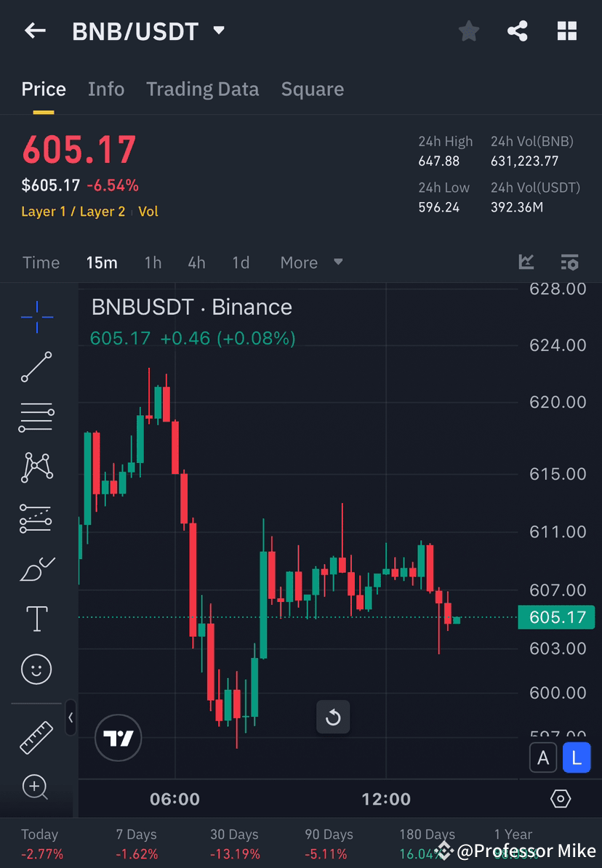Select the brush drawing tool
This screenshot has width=602, height=868.
coord(36,568)
